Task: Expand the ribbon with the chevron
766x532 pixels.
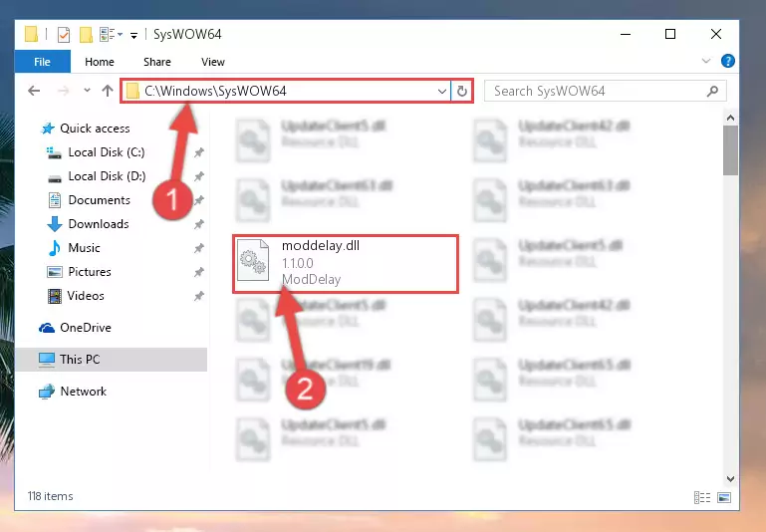Action: pyautogui.click(x=706, y=61)
